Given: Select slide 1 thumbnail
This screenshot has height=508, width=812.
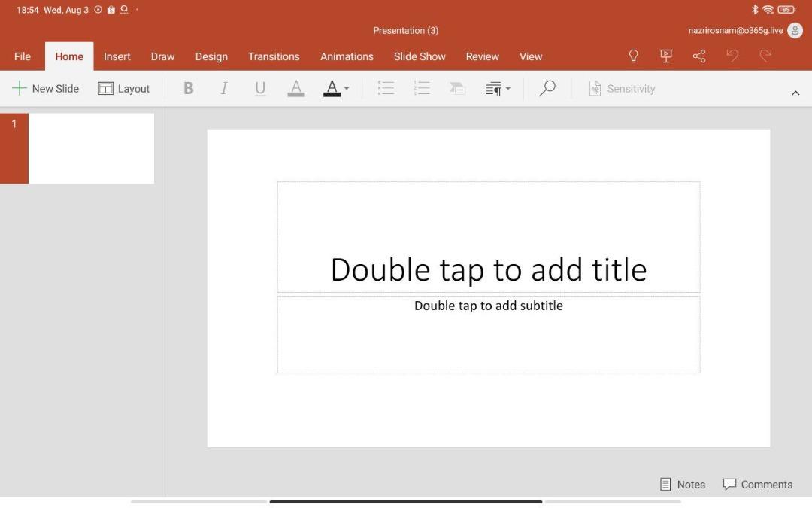Looking at the screenshot, I should coord(90,148).
